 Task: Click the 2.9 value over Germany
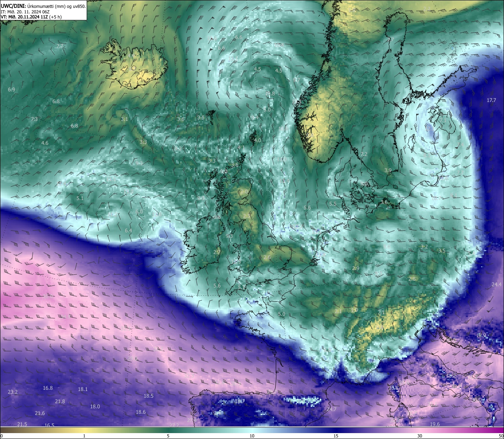click(x=356, y=268)
